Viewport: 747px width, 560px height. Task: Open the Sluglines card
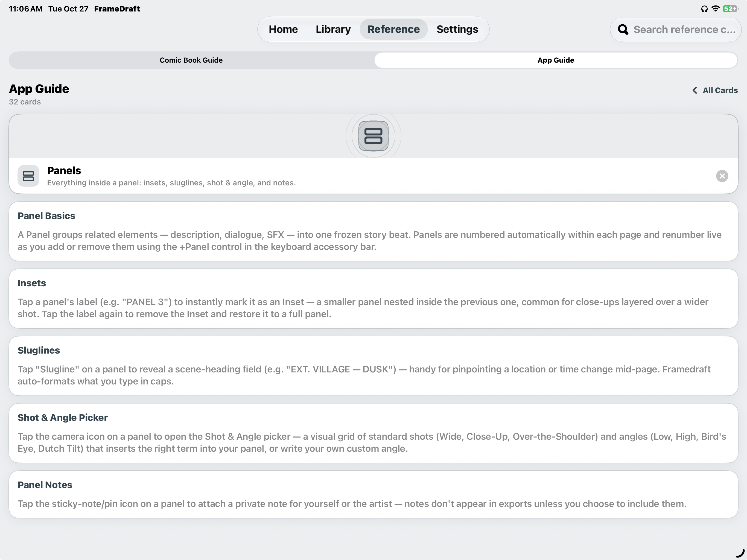pos(373,366)
